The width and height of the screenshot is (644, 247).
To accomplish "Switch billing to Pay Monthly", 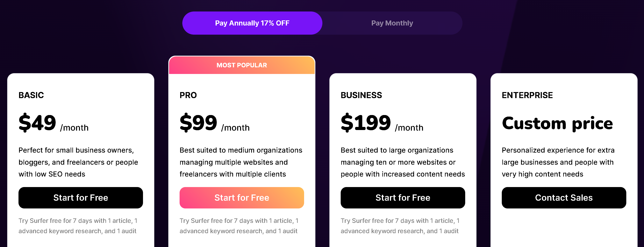I will 392,23.
